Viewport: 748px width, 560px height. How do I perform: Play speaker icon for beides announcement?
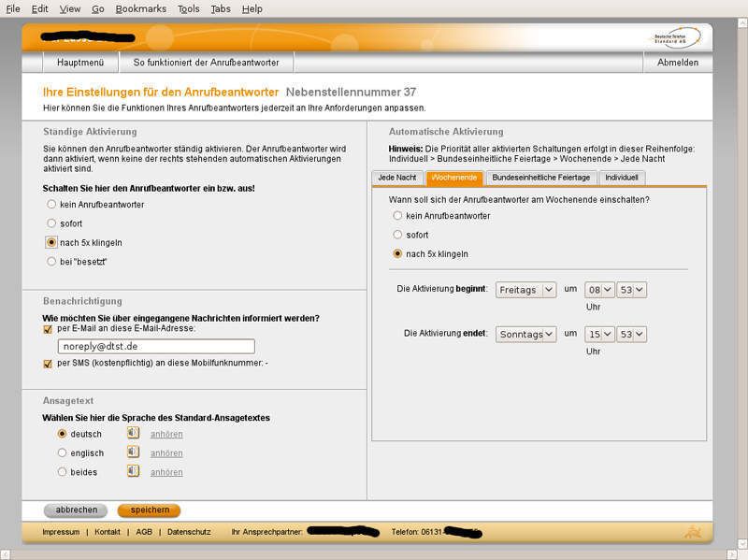[133, 471]
